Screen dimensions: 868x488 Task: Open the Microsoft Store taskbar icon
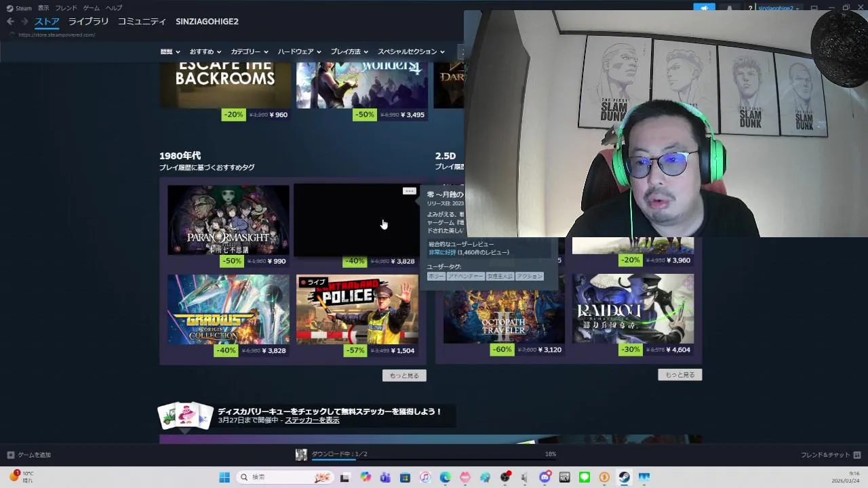[405, 477]
